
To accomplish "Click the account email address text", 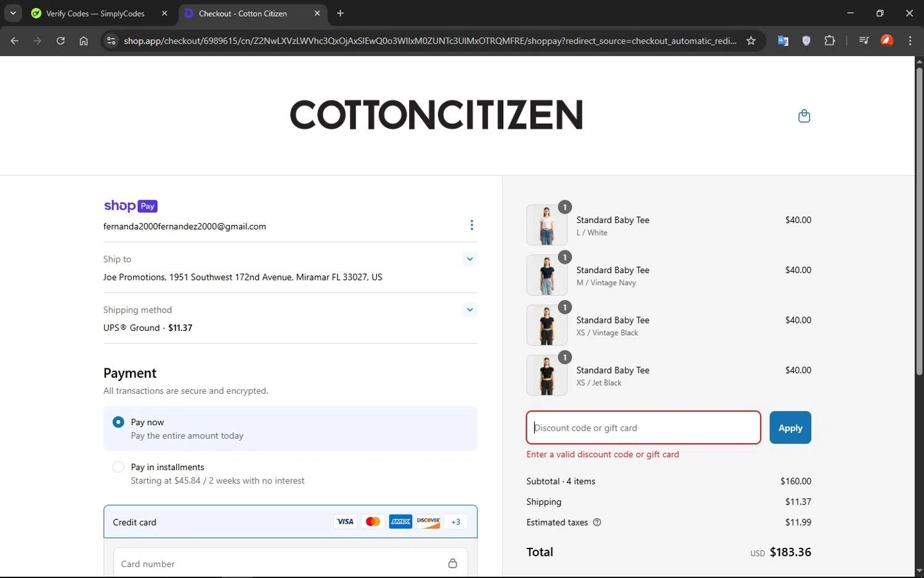I will point(185,226).
